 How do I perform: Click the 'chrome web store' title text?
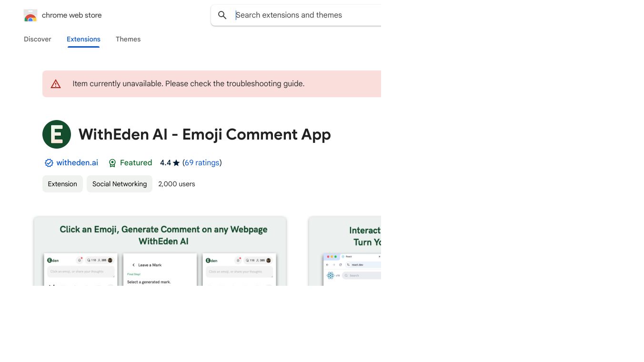point(72,15)
